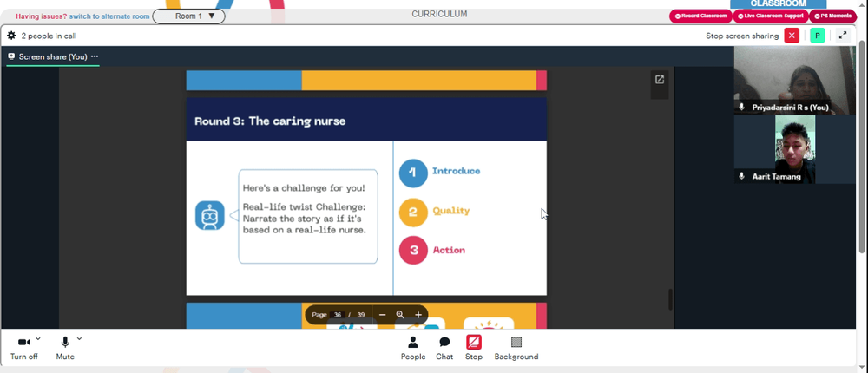Click the Action label

pos(449,250)
